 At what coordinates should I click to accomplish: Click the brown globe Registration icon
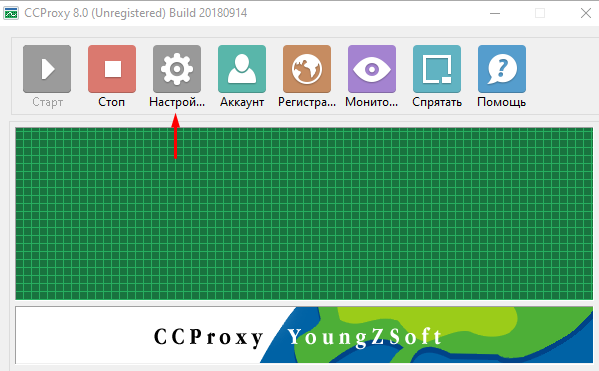[x=307, y=69]
